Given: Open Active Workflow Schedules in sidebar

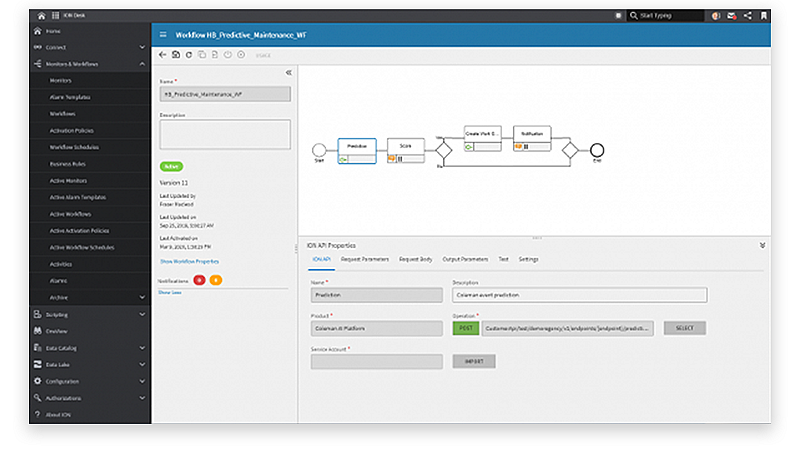Looking at the screenshot, I should (x=90, y=247).
